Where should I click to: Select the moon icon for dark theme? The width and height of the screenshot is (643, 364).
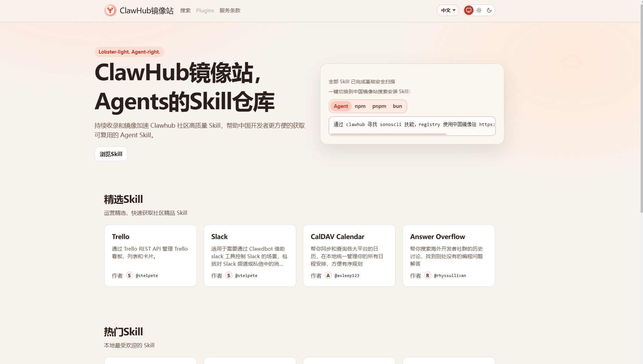(490, 10)
